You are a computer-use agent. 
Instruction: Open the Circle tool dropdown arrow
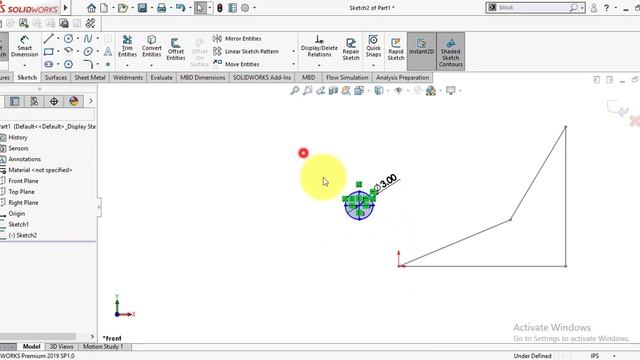coord(78,39)
